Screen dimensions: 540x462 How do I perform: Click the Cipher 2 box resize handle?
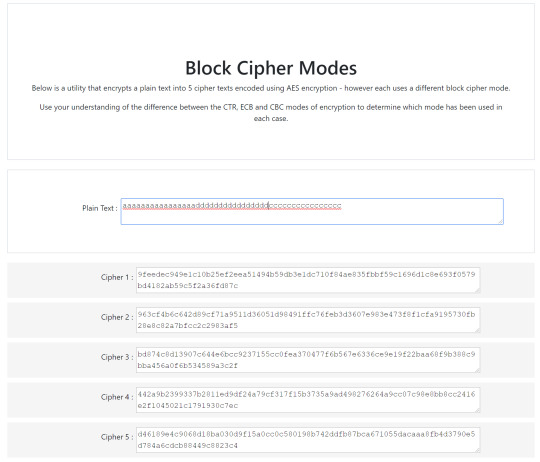(477, 330)
